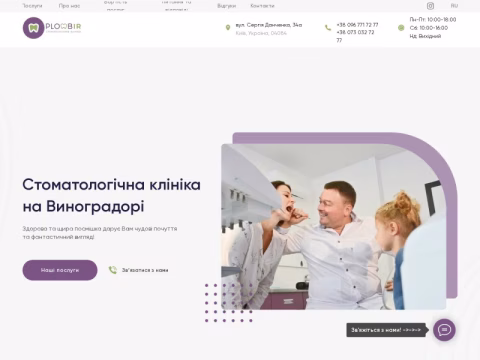Click the green clock icon beside working hours
This screenshot has height=360, width=480.
click(x=401, y=28)
